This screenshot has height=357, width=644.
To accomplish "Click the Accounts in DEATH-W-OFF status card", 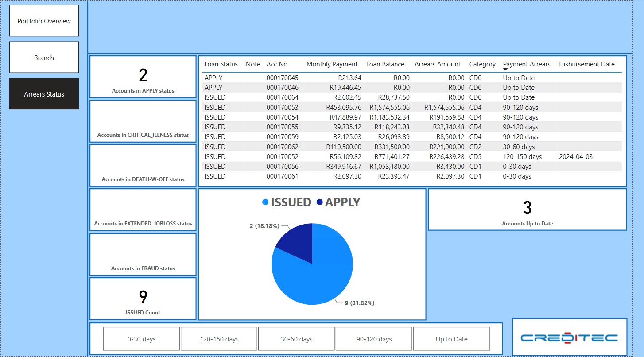I will (x=143, y=165).
